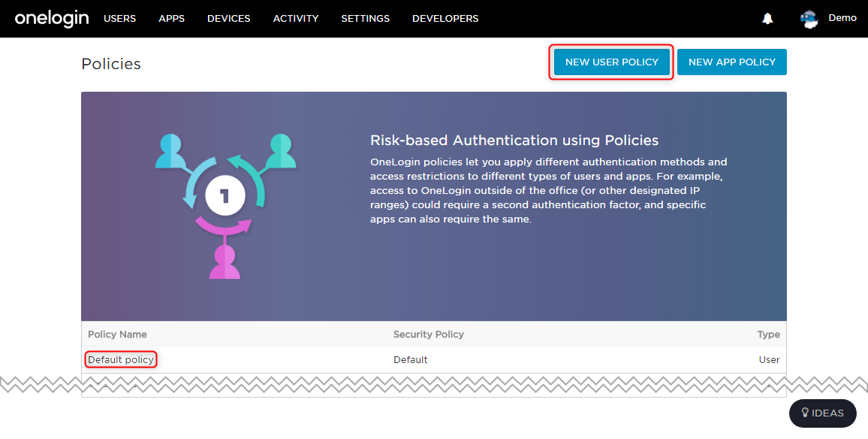Open the Apps menu
This screenshot has height=439, width=868.
point(172,18)
